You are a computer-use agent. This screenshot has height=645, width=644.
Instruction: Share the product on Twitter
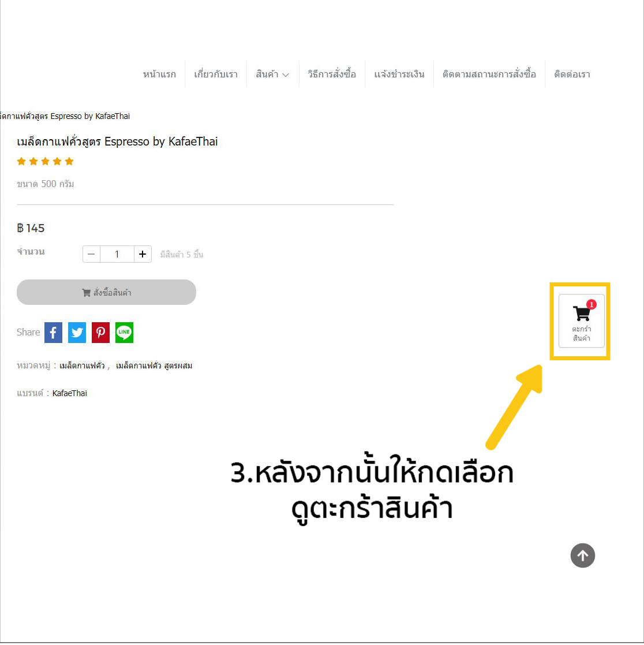[x=77, y=333]
